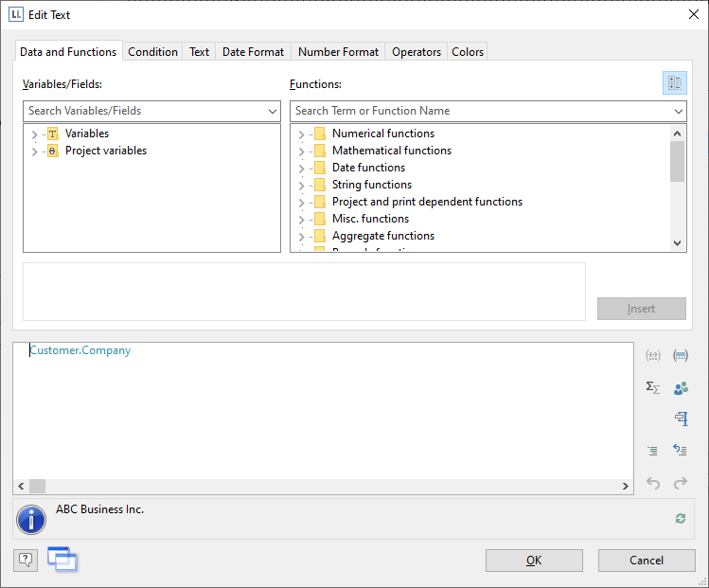The image size is (709, 588).
Task: Click the indent lines icon
Action: pos(652,451)
